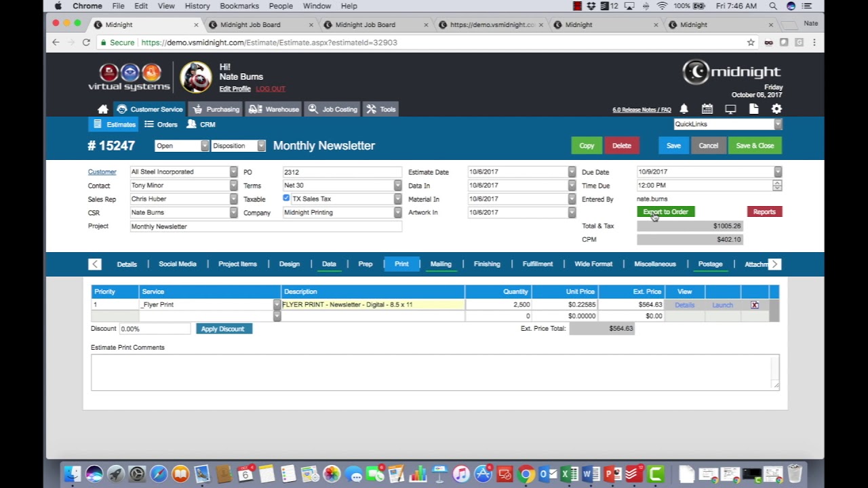Screen dimensions: 868x488
Task: Select the Finishing tab
Action: tap(487, 264)
